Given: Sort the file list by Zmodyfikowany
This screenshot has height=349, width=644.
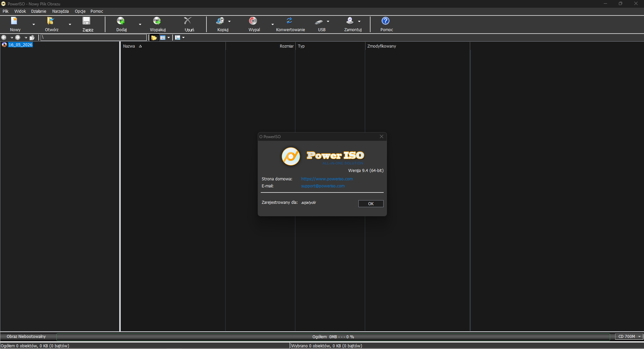Looking at the screenshot, I should pyautogui.click(x=417, y=46).
